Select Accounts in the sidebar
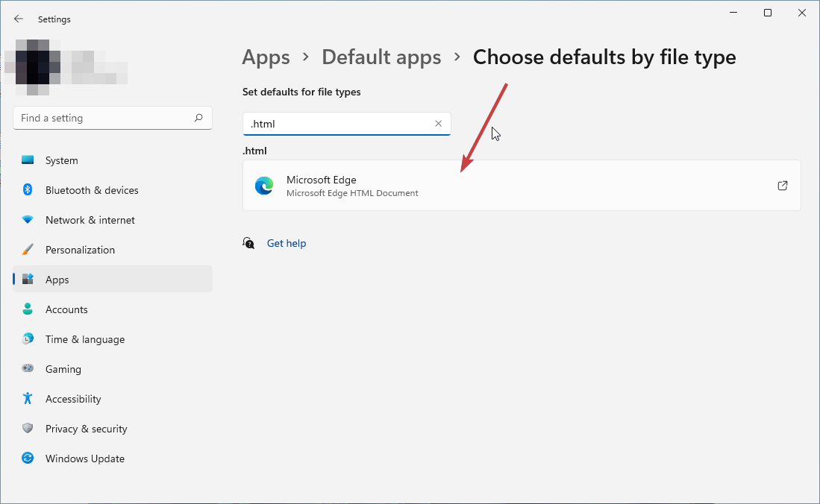Screen dimensions: 820x504 coord(66,309)
